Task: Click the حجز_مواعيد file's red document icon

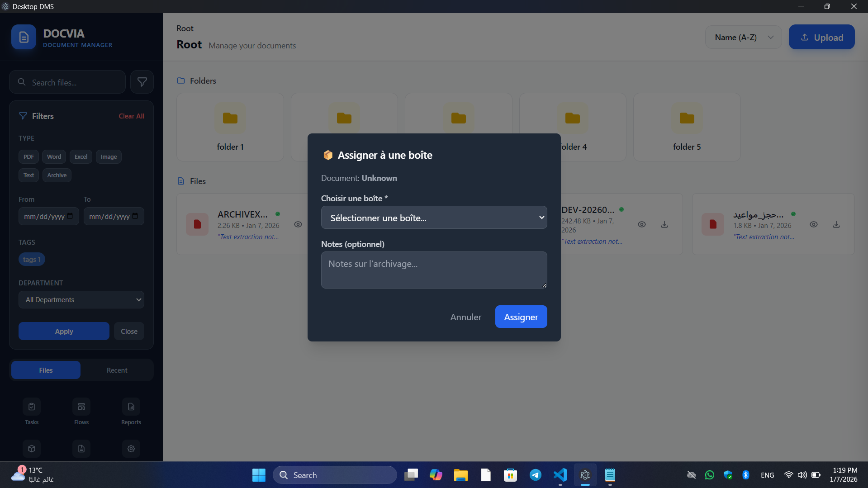Action: pyautogui.click(x=713, y=224)
